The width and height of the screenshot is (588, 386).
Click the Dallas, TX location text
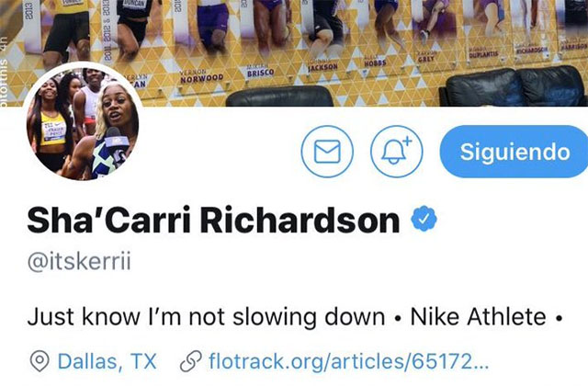pos(107,361)
